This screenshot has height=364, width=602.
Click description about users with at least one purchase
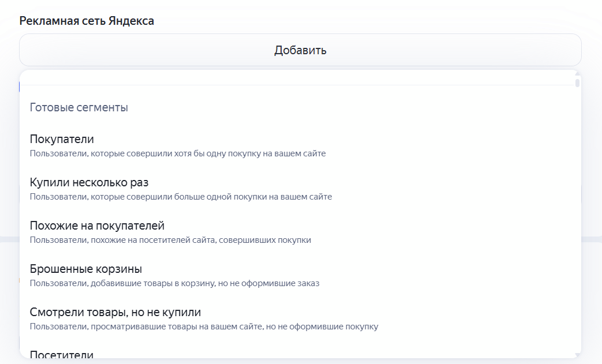pyautogui.click(x=178, y=153)
